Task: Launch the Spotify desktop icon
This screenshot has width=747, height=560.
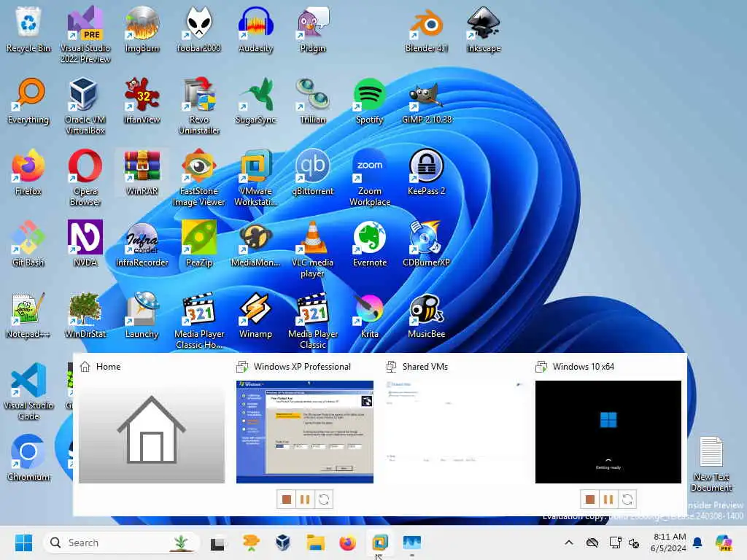Action: 370,101
